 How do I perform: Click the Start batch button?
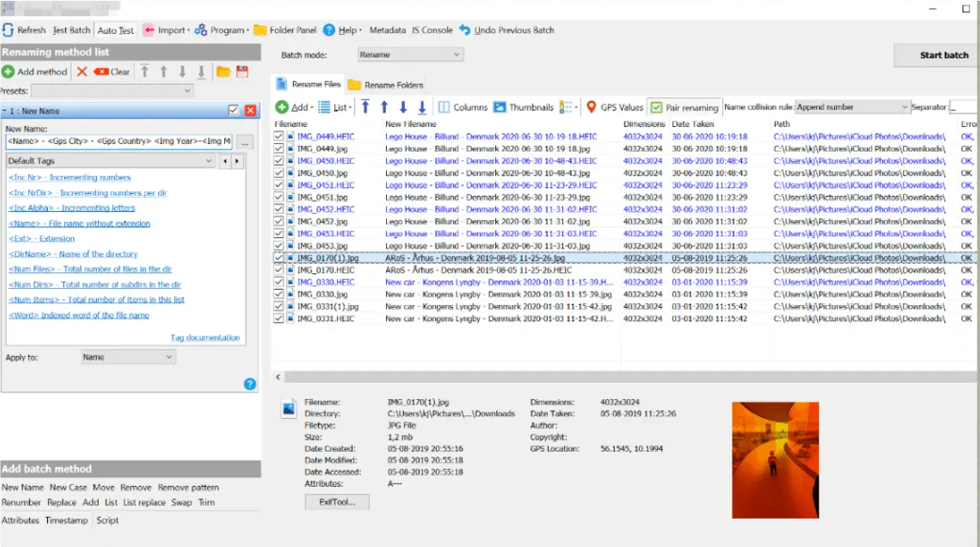point(937,55)
